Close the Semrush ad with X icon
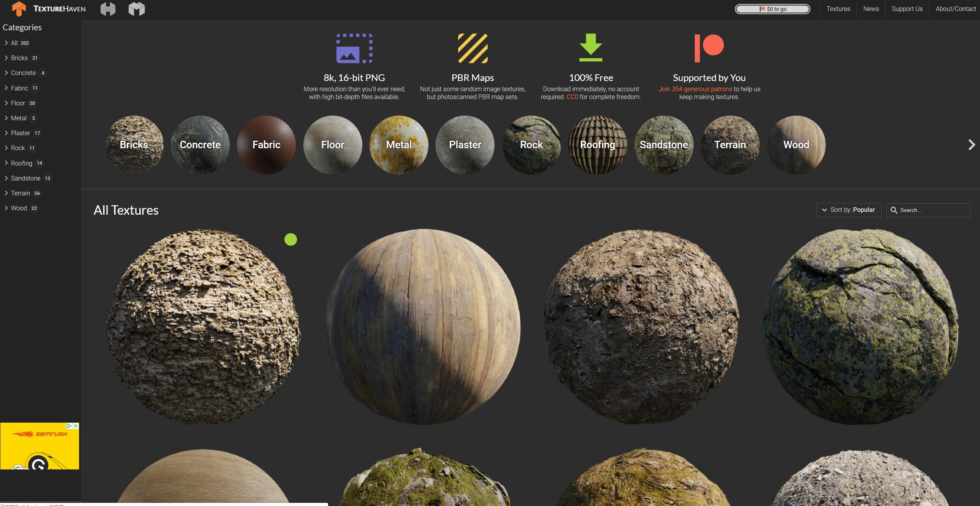This screenshot has height=506, width=980. [x=76, y=426]
